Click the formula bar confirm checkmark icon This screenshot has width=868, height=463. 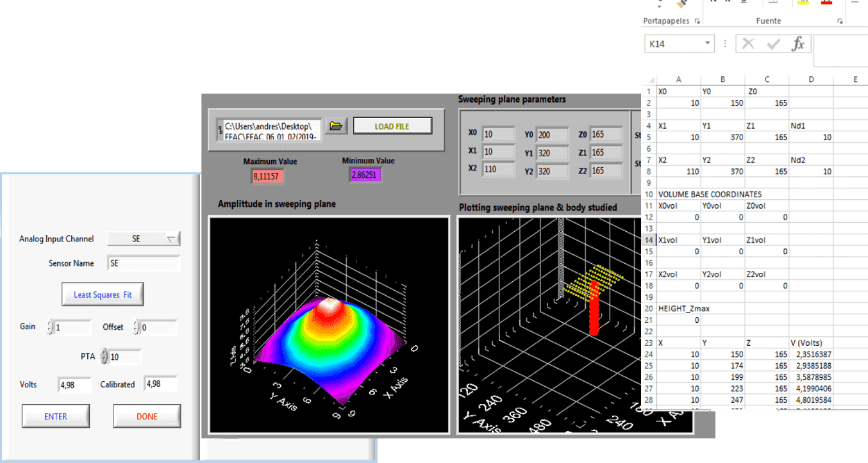coord(774,44)
